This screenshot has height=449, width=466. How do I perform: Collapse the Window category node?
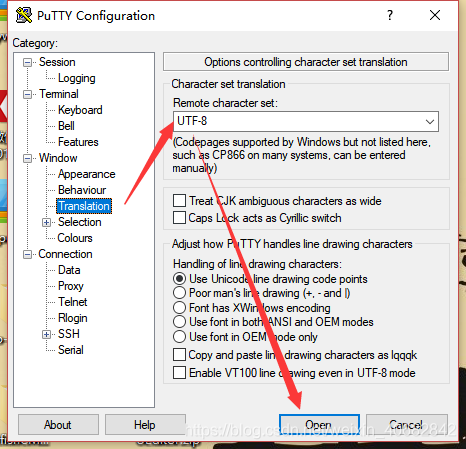[x=27, y=158]
